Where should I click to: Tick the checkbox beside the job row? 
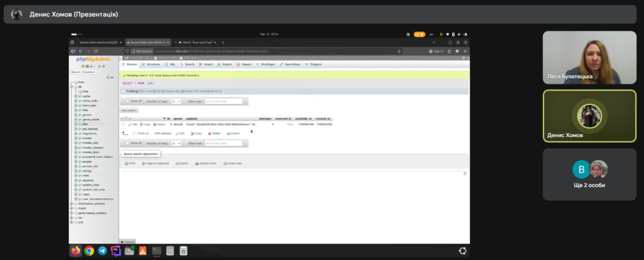124,125
